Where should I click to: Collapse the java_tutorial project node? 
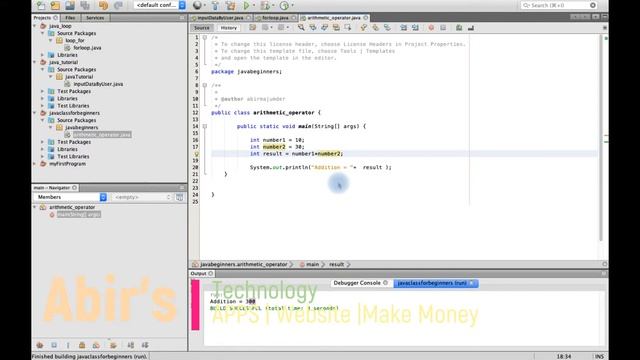tap(35, 62)
